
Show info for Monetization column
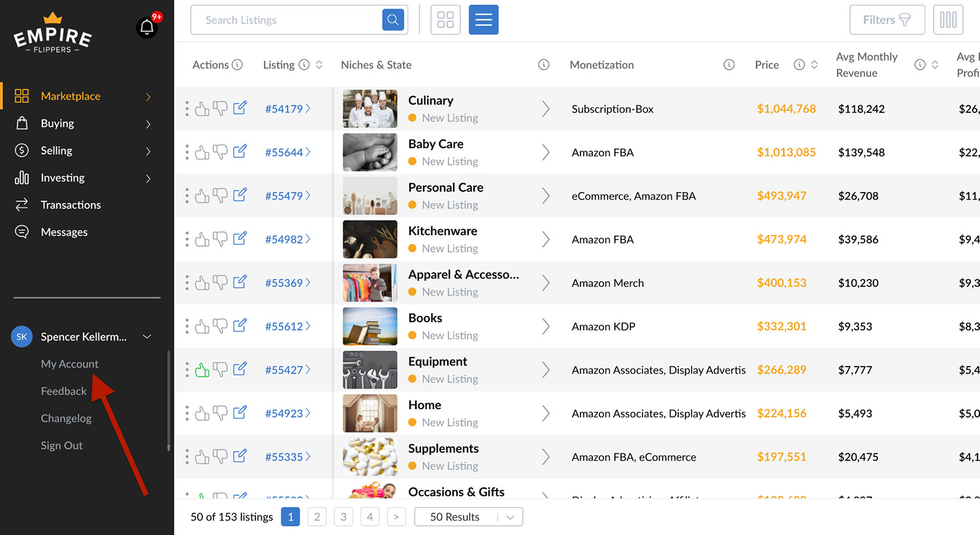(x=729, y=65)
